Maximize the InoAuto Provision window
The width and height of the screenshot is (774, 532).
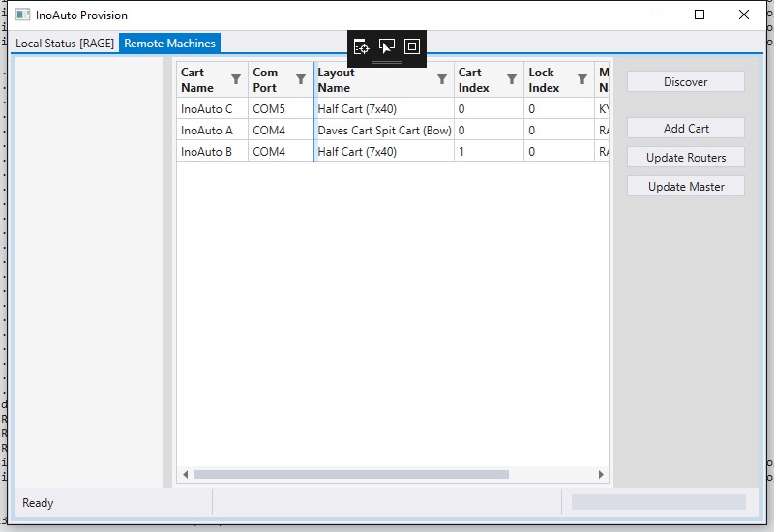[x=700, y=15]
